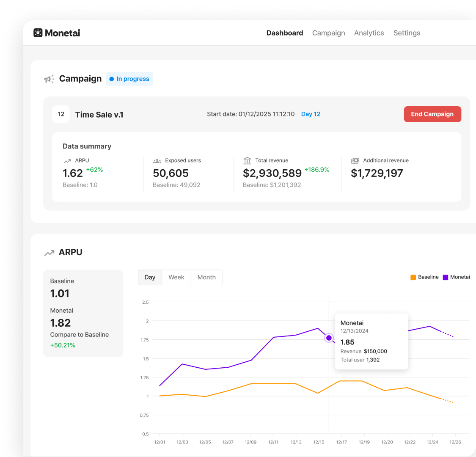
Task: Click the Data summary heading
Action: (87, 146)
